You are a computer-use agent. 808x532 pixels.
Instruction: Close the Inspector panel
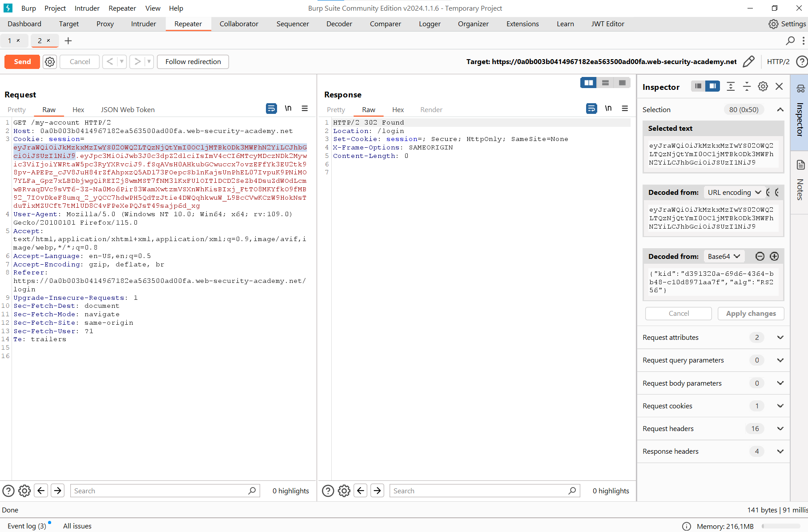click(779, 86)
